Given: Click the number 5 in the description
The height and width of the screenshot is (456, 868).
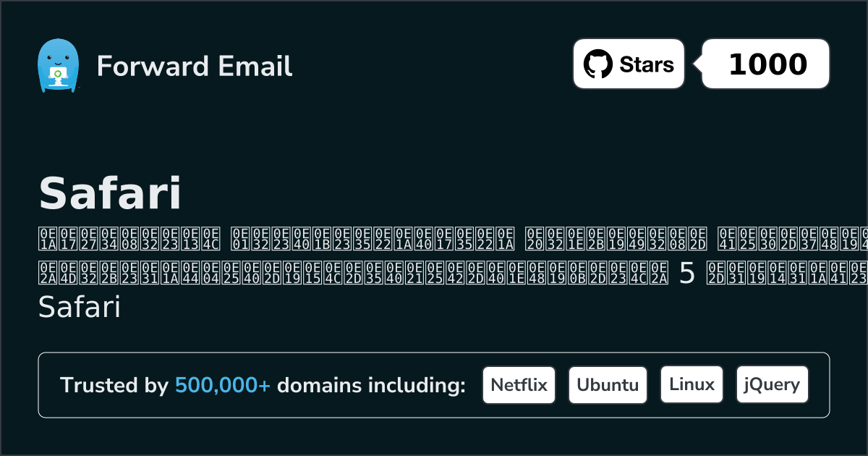Looking at the screenshot, I should pyautogui.click(x=684, y=274).
